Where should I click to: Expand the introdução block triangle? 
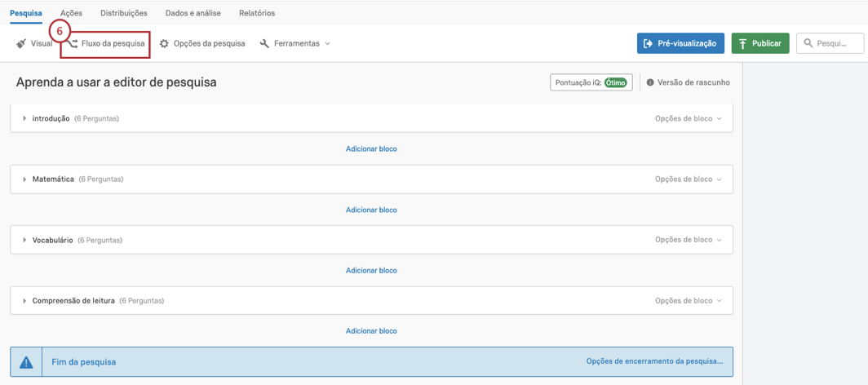point(24,118)
